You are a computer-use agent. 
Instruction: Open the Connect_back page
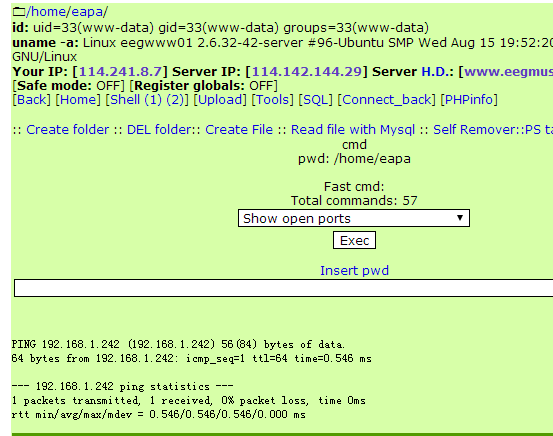coord(387,100)
